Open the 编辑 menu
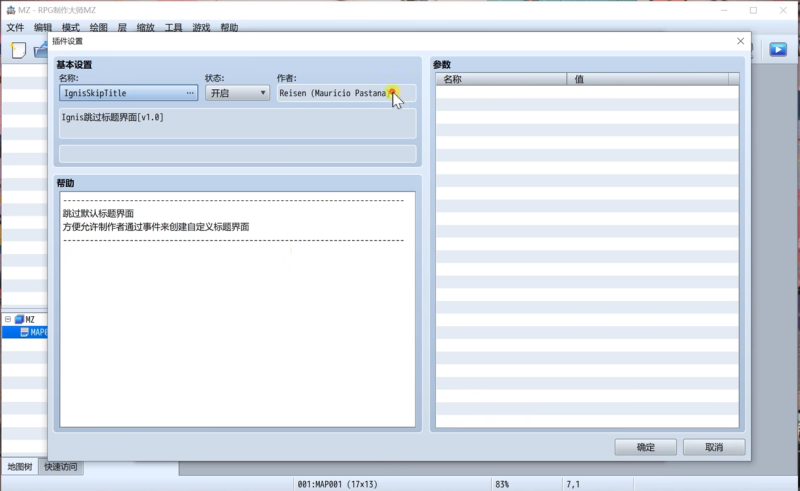Image resolution: width=800 pixels, height=491 pixels. coord(43,28)
